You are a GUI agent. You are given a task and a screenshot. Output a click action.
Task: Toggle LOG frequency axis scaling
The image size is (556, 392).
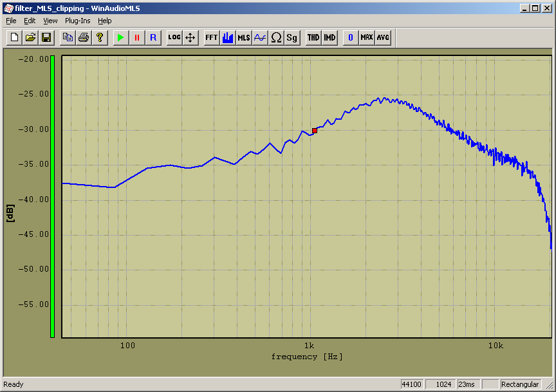click(x=174, y=37)
